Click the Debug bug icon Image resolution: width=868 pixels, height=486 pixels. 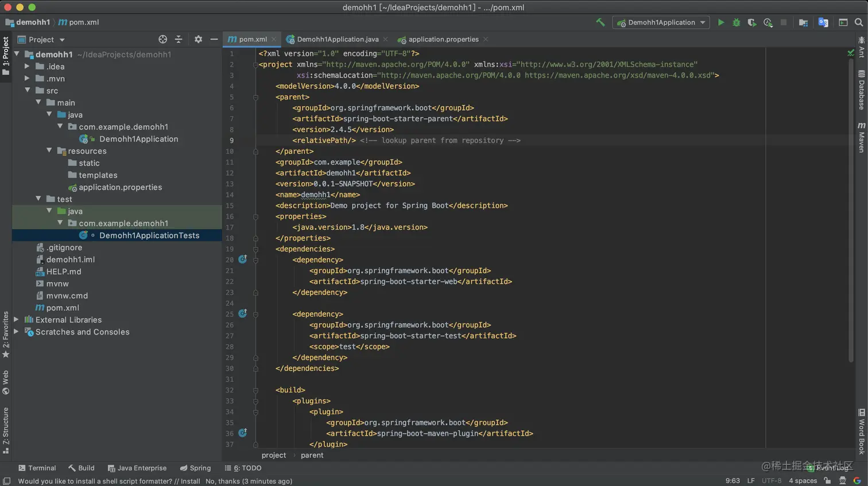(737, 22)
